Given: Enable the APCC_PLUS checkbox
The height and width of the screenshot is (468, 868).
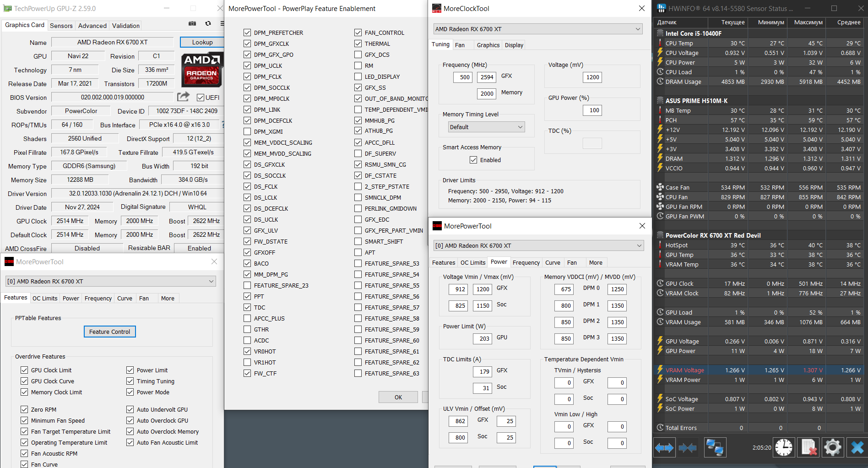Looking at the screenshot, I should 247,318.
